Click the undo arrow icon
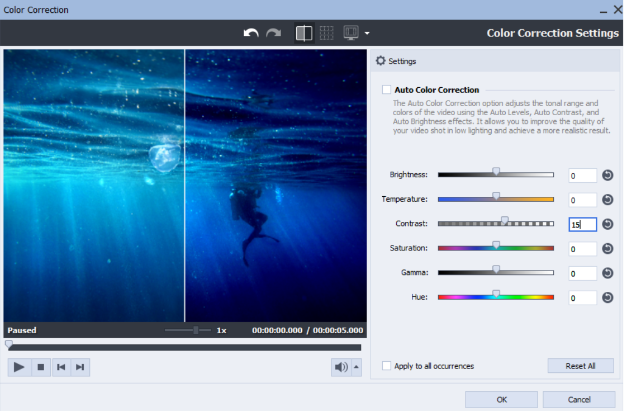 251,33
